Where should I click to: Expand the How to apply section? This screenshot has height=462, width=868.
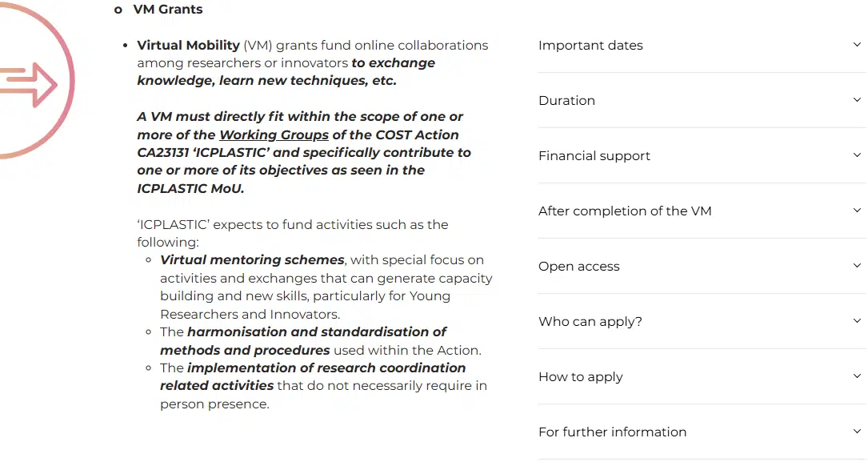pos(581,376)
